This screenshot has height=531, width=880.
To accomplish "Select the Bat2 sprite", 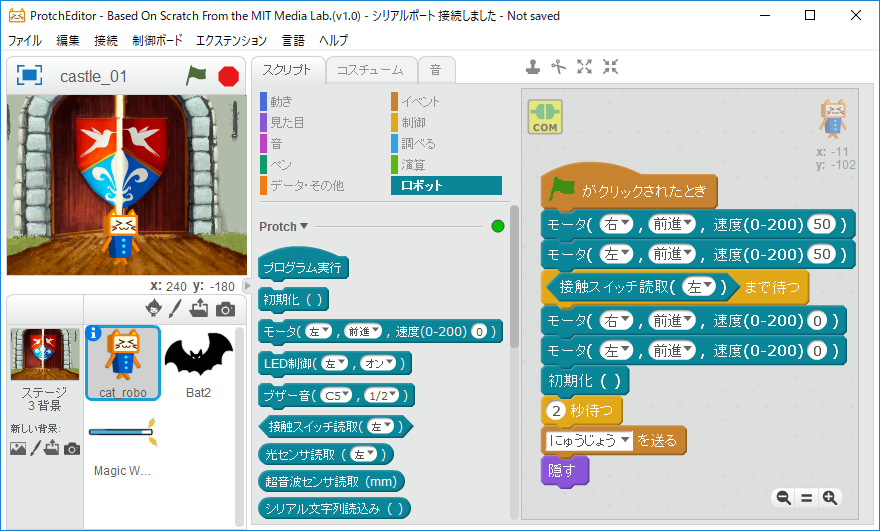I will click(x=199, y=363).
